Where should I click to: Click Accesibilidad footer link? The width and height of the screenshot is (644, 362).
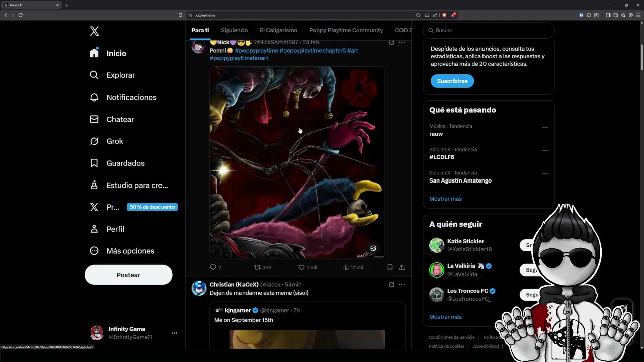point(486,346)
